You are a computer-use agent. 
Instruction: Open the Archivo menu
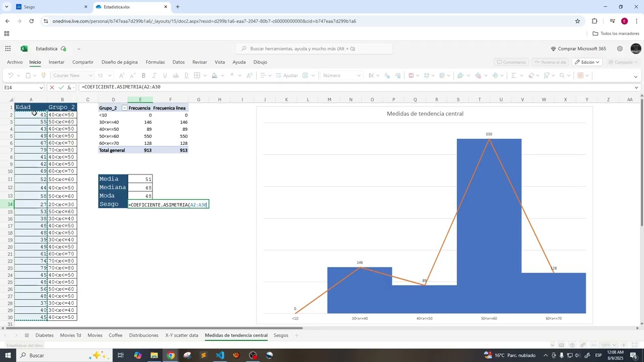click(15, 62)
